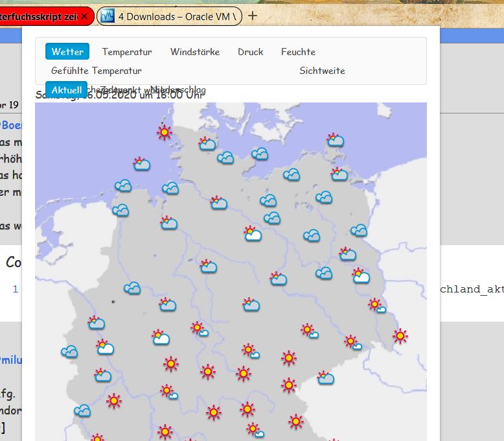Close the red Firefox script tab
This screenshot has width=504, height=441.
pos(84,16)
